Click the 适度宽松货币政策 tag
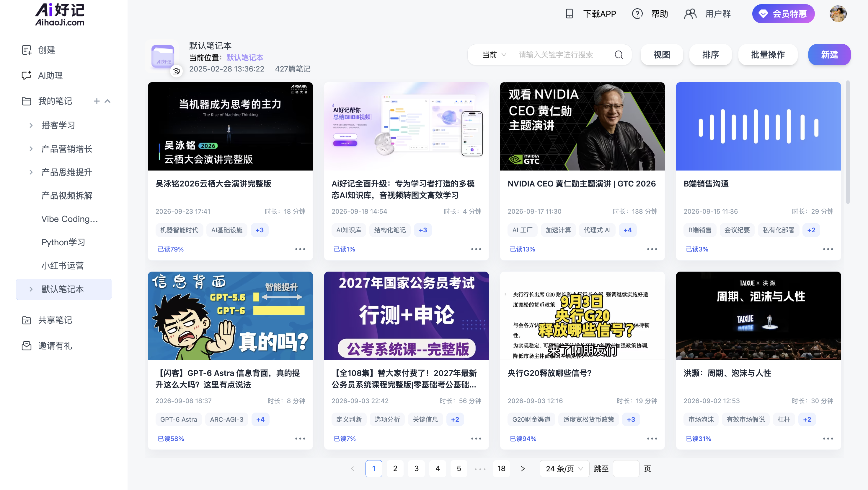868x490 pixels. 588,419
